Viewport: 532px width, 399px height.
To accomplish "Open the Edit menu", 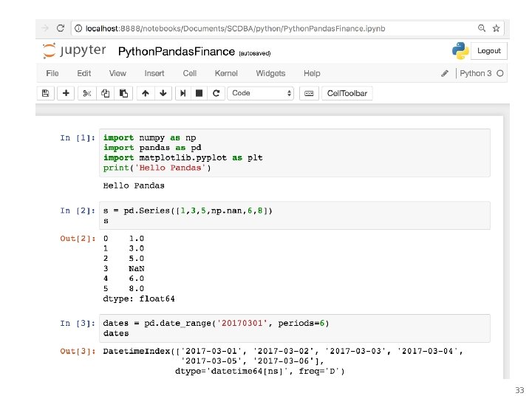I will [83, 73].
